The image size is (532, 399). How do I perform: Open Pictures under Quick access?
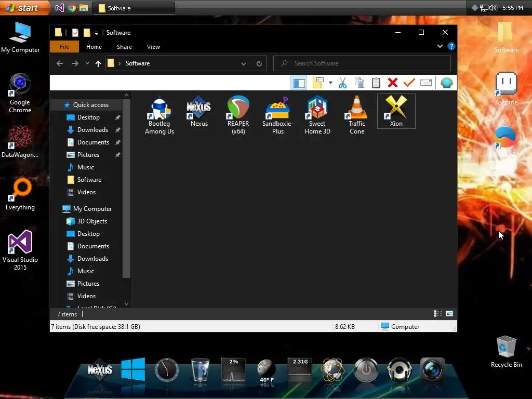click(88, 155)
